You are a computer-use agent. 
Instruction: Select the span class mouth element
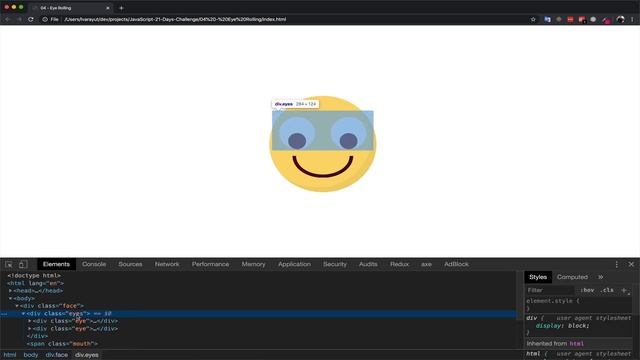[x=62, y=344]
